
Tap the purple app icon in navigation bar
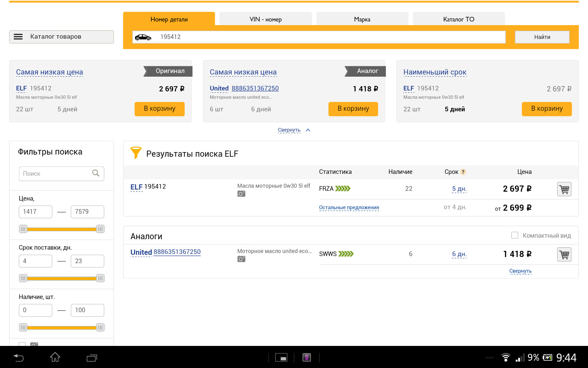[x=307, y=358]
